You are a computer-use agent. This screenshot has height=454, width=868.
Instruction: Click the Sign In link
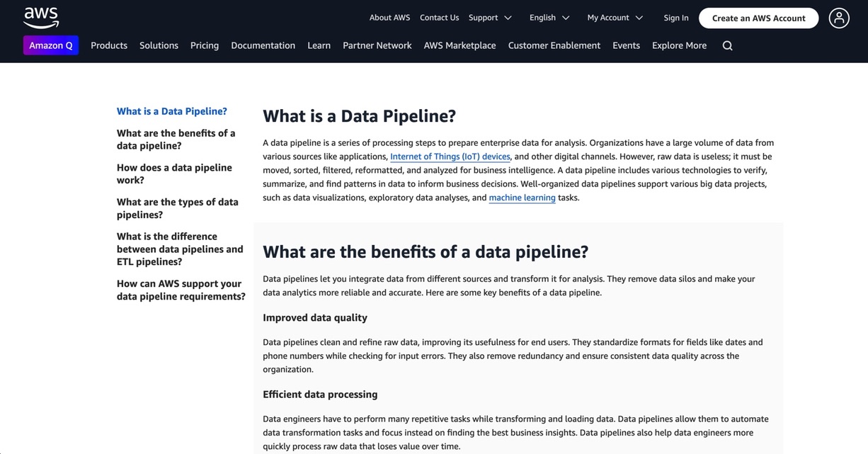(x=676, y=18)
